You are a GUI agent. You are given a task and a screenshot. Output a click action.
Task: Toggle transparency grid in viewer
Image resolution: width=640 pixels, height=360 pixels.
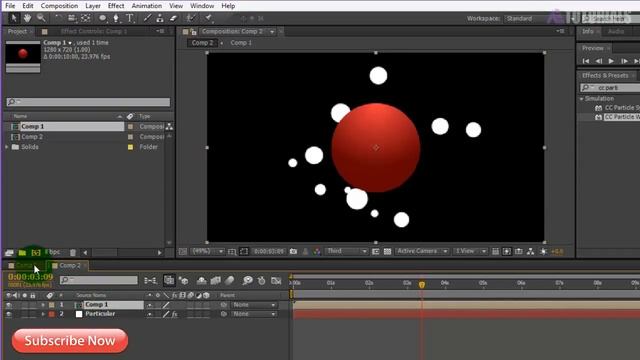coord(387,251)
